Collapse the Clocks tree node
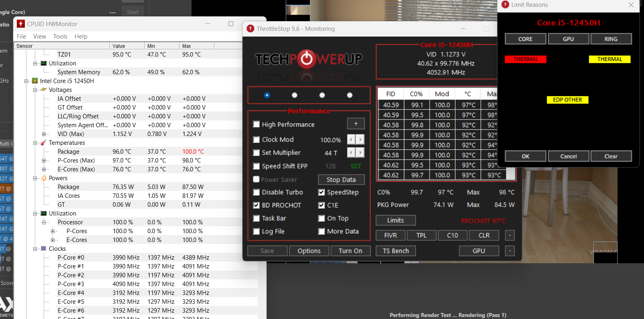The image size is (644, 319). [35, 249]
